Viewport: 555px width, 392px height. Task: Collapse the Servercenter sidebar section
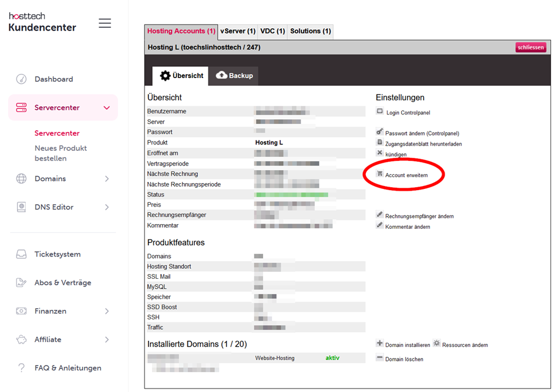tap(106, 107)
